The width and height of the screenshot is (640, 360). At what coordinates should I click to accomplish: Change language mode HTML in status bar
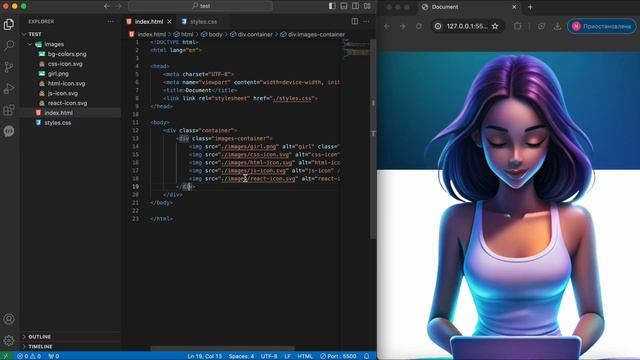tap(305, 356)
